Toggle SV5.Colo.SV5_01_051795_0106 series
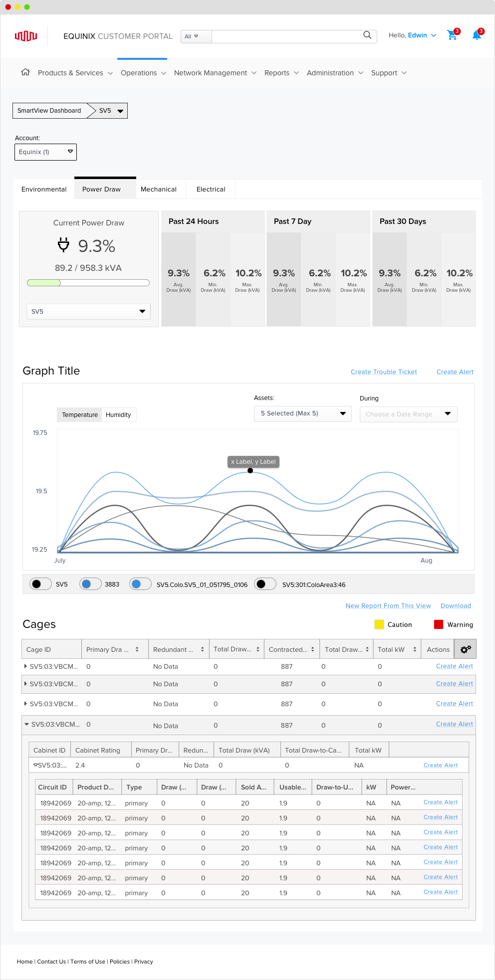Screen dimensions: 495x980 point(140,584)
